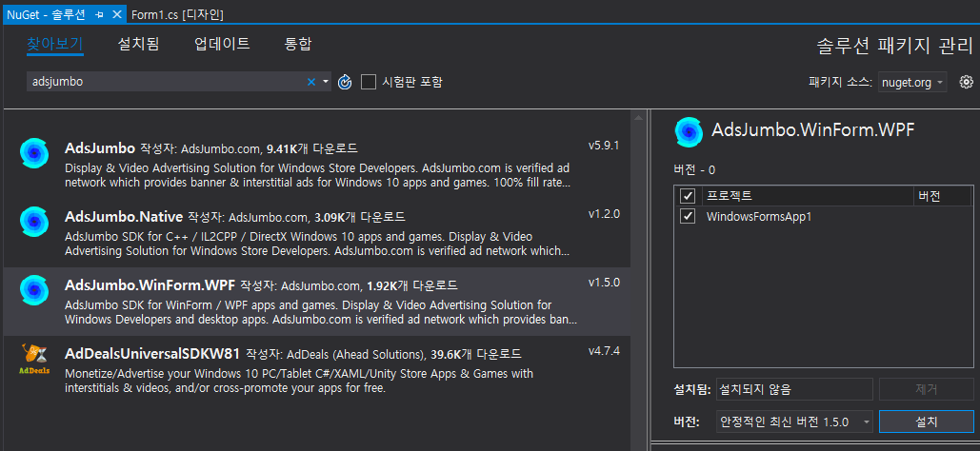Click the package list scrollbar up arrow
Image resolution: width=980 pixels, height=451 pixels.
638,117
